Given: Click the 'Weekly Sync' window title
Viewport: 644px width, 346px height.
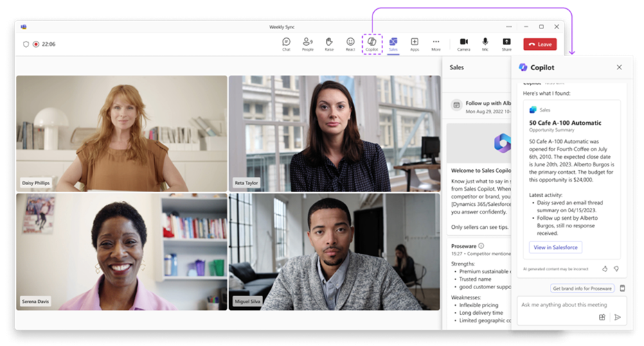Looking at the screenshot, I should click(x=282, y=27).
